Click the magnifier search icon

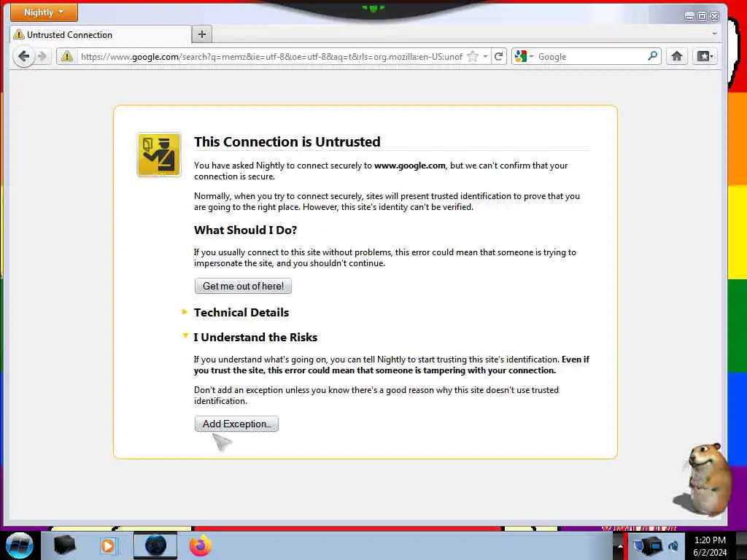point(653,56)
